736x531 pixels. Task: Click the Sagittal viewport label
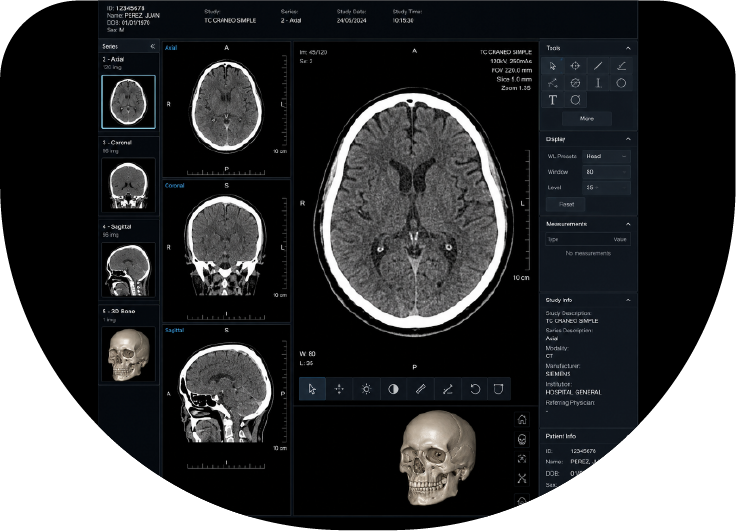(x=175, y=331)
